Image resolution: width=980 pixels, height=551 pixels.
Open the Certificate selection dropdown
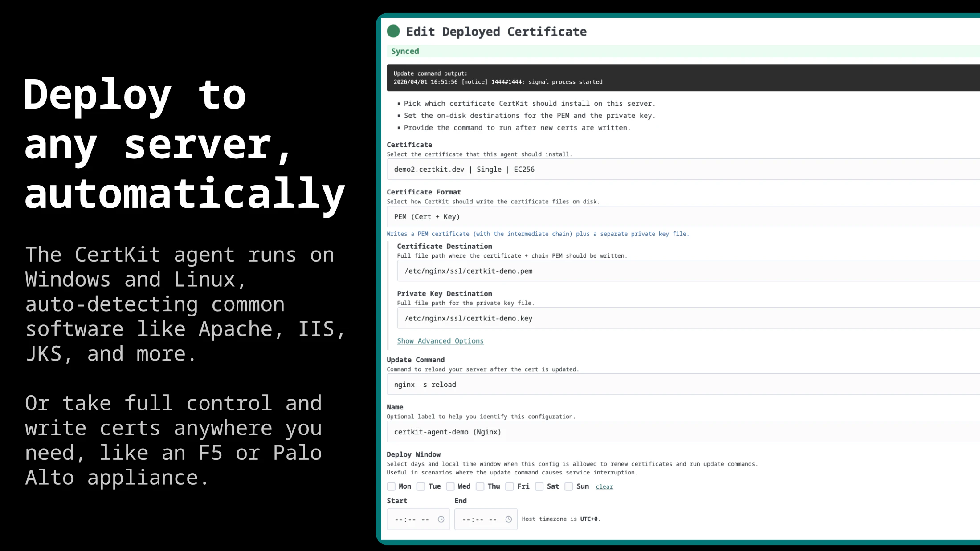point(624,169)
